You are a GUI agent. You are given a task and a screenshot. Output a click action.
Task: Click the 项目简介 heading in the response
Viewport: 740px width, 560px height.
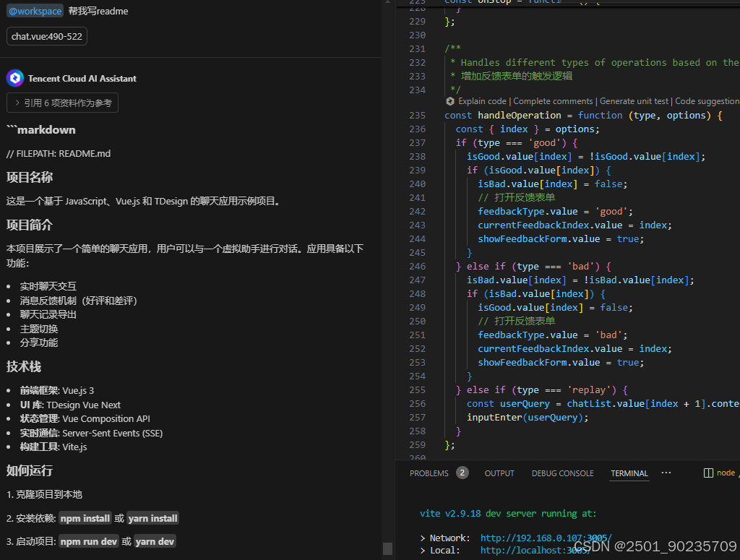tap(29, 225)
